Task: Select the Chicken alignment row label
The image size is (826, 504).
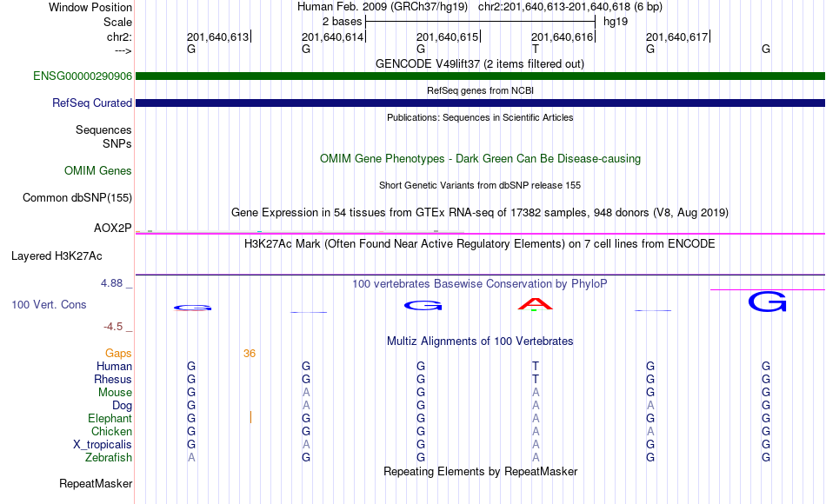Action: pyautogui.click(x=111, y=431)
